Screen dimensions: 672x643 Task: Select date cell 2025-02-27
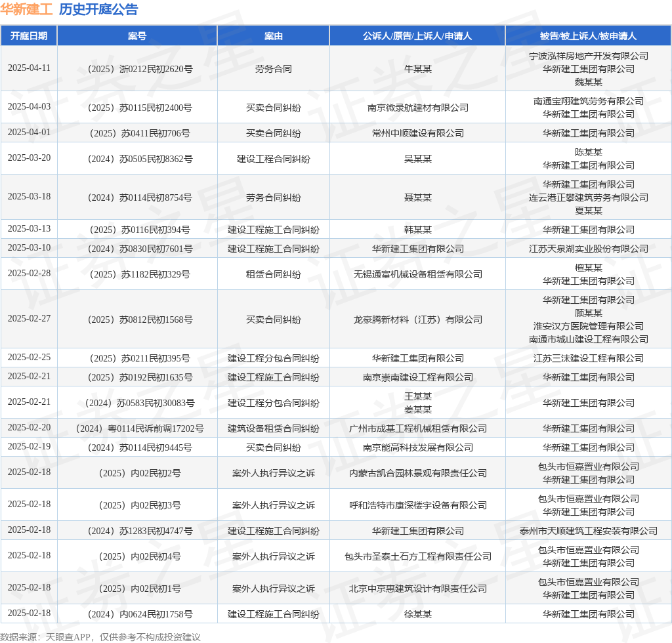click(29, 319)
